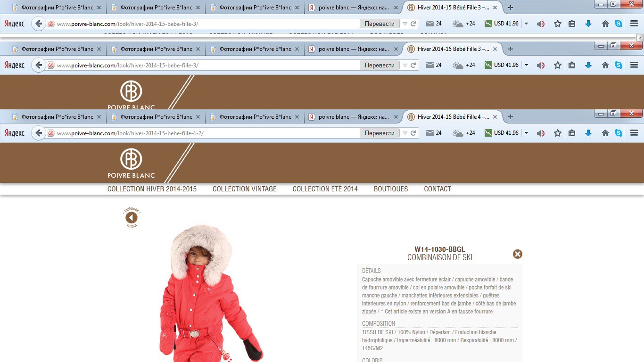This screenshot has height=362, width=644.
Task: Open the COLLECTION ETÉ 2014 menu item
Action: (x=325, y=189)
